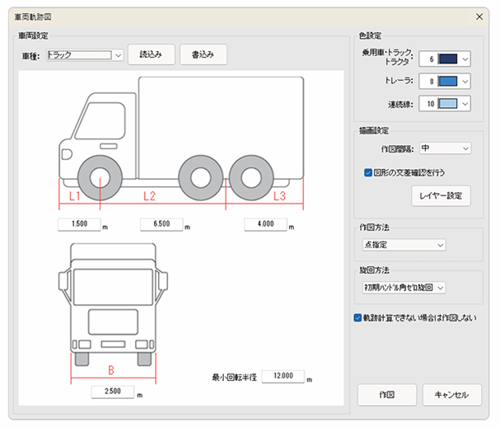Expand the 作図間隔 dropdown

[445, 148]
